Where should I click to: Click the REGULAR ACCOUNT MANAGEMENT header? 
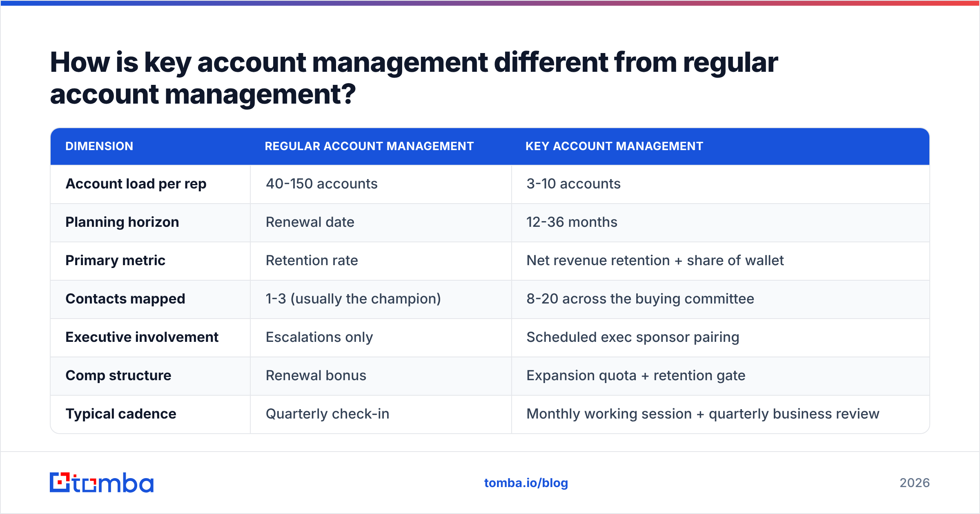369,146
